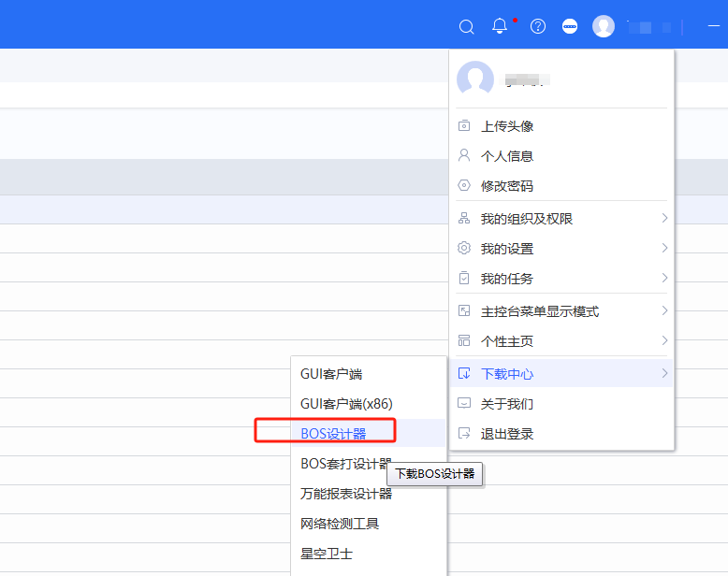This screenshot has width=728, height=576.
Task: Expand the 个性主页 submenu arrow
Action: coord(664,341)
